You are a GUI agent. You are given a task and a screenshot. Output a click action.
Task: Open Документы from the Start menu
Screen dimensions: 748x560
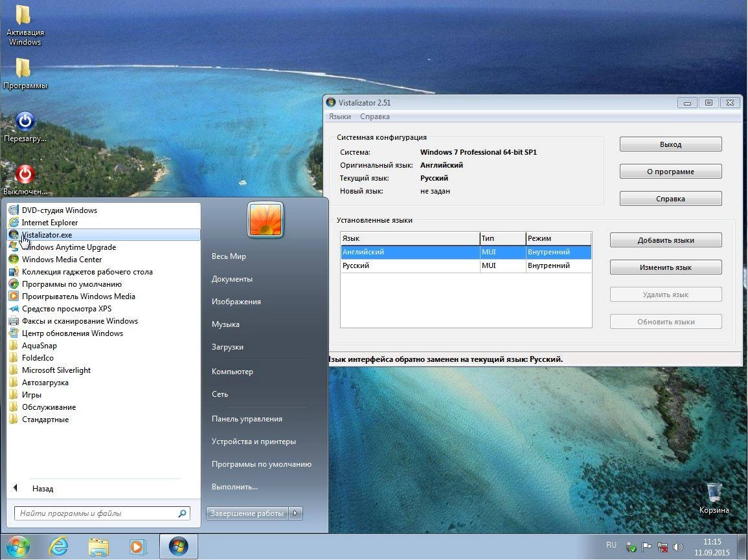(x=232, y=279)
